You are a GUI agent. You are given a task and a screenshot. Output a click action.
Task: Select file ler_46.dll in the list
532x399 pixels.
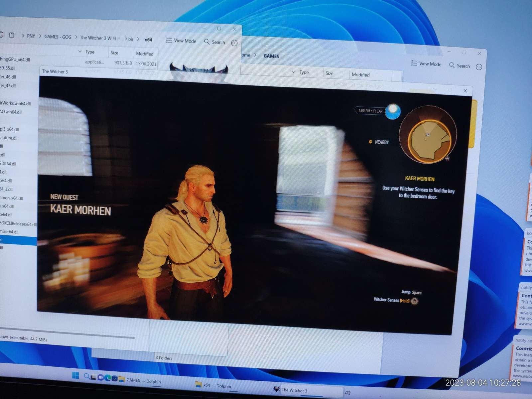8,76
